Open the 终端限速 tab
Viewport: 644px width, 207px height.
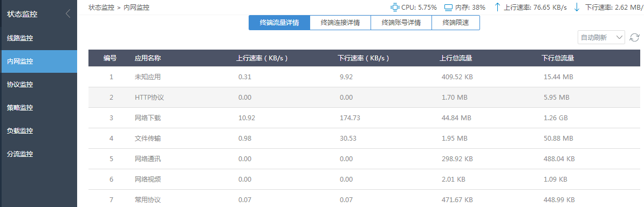(455, 23)
